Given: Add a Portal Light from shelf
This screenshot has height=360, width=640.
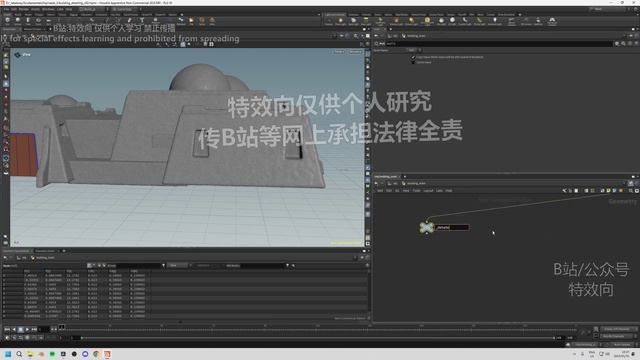Looking at the screenshot, I should pos(480,21).
